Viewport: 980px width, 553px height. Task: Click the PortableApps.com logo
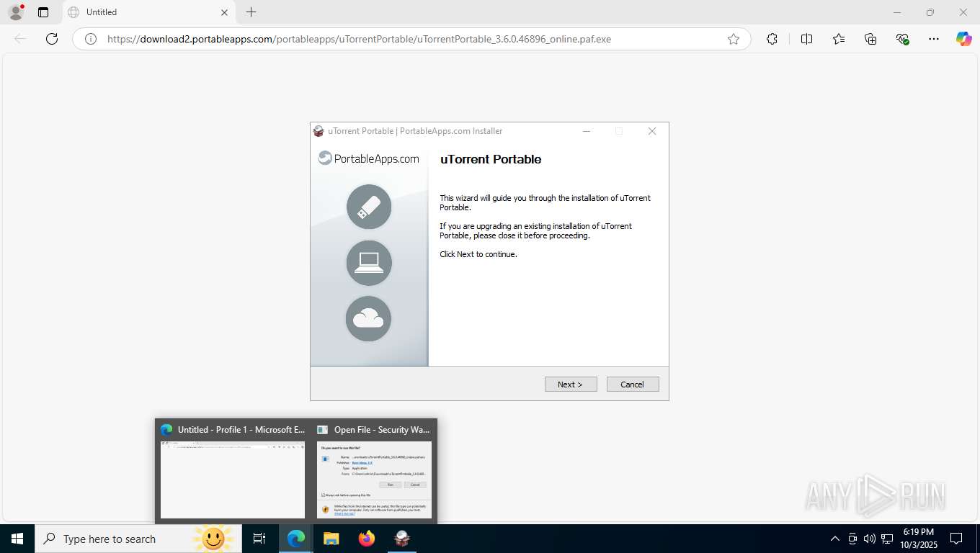pyautogui.click(x=368, y=158)
